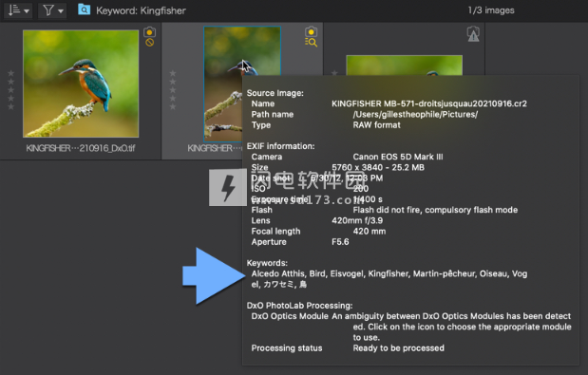Click camera icon on the selected RAW thumbnail
588x375 pixels.
tap(311, 31)
